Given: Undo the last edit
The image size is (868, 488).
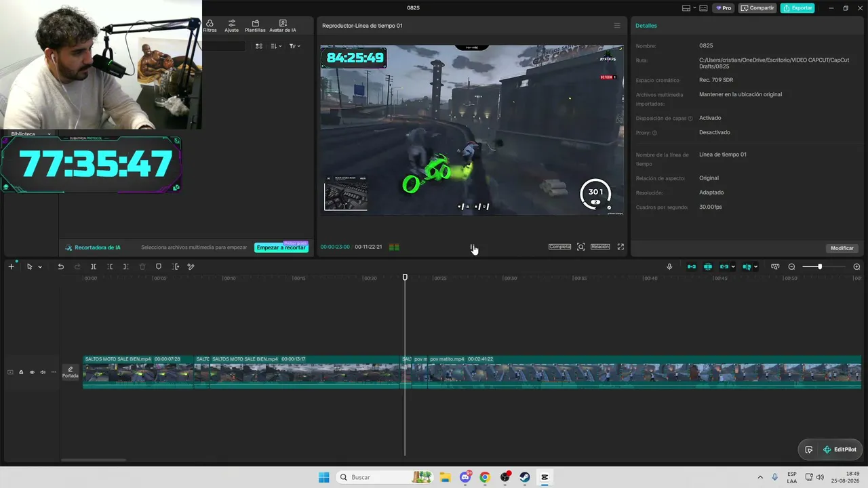Looking at the screenshot, I should [x=60, y=266].
